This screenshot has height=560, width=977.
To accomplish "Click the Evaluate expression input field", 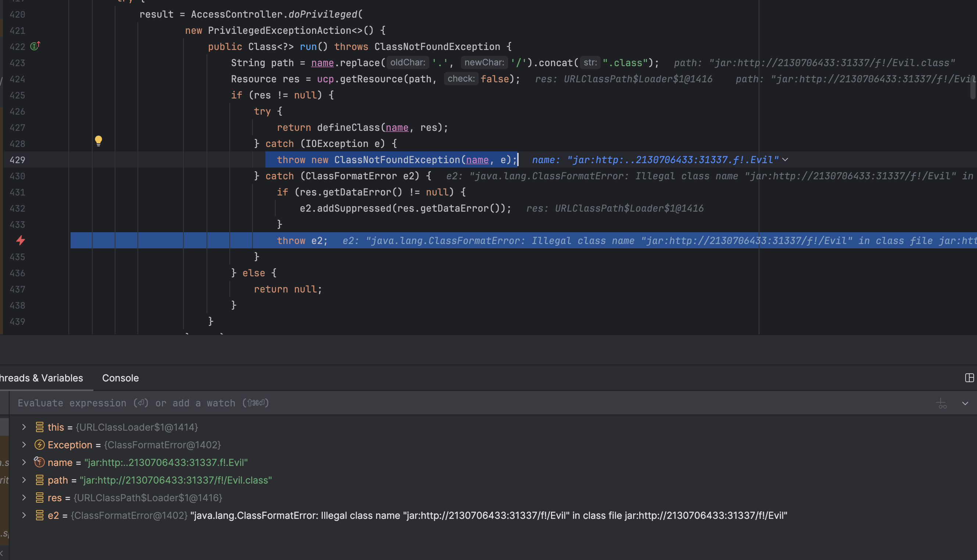I will pyautogui.click(x=469, y=403).
